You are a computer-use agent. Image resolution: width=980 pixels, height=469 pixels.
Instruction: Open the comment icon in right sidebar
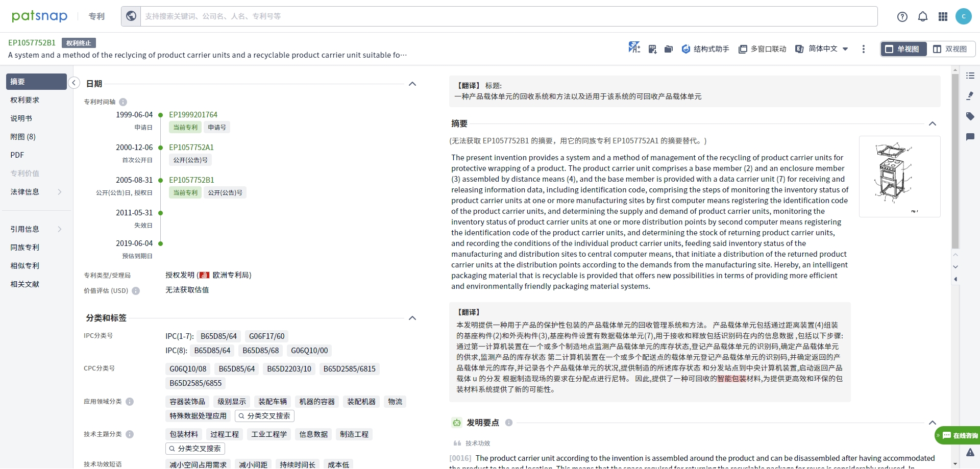970,137
